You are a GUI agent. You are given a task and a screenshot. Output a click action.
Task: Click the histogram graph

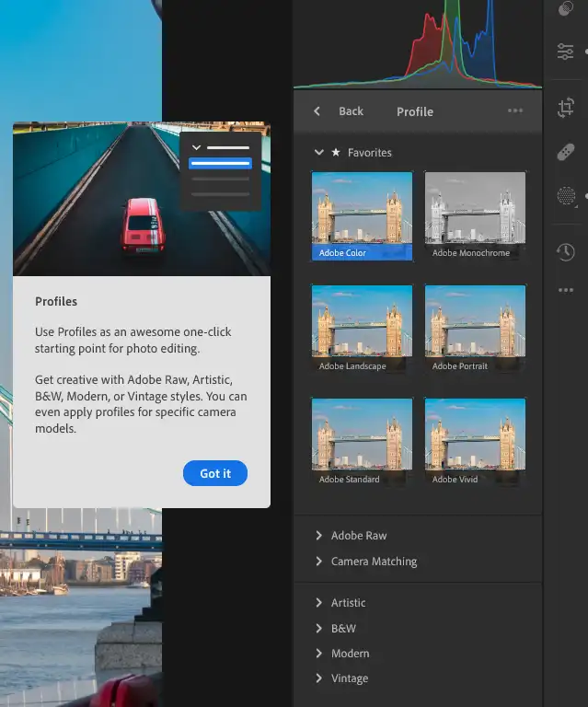click(418, 44)
